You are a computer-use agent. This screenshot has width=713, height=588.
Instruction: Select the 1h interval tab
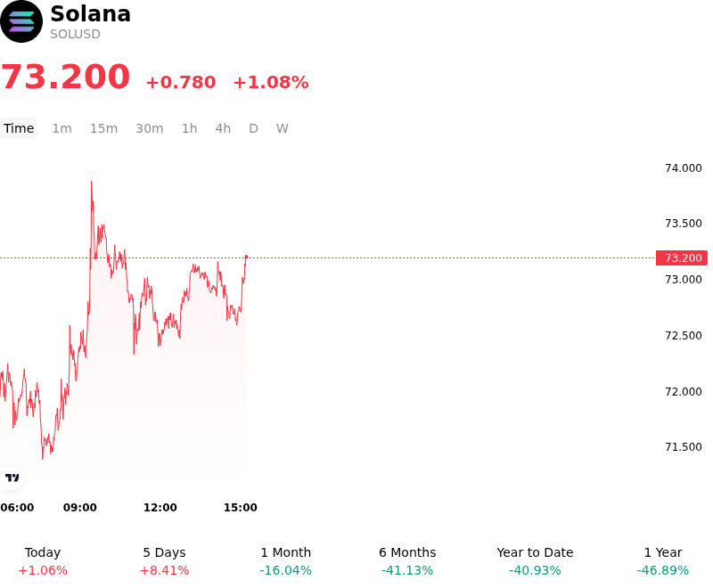pyautogui.click(x=190, y=128)
